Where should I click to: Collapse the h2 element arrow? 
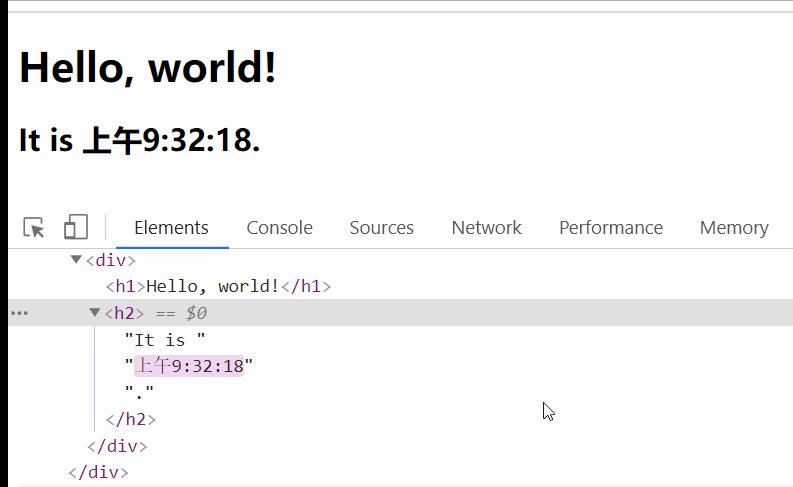(95, 313)
